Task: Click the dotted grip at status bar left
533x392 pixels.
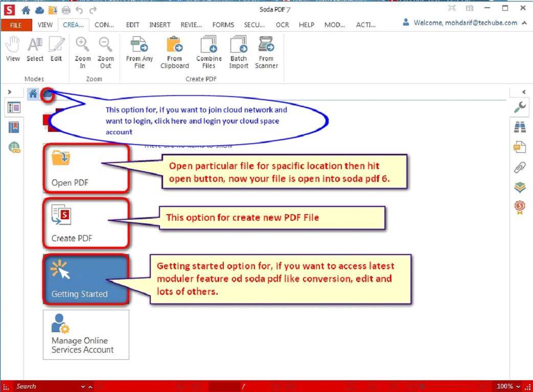Action: point(6,386)
